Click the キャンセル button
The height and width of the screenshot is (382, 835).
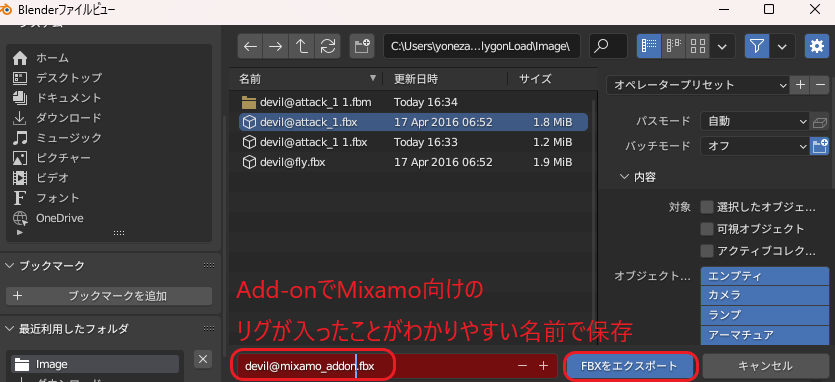coord(765,366)
